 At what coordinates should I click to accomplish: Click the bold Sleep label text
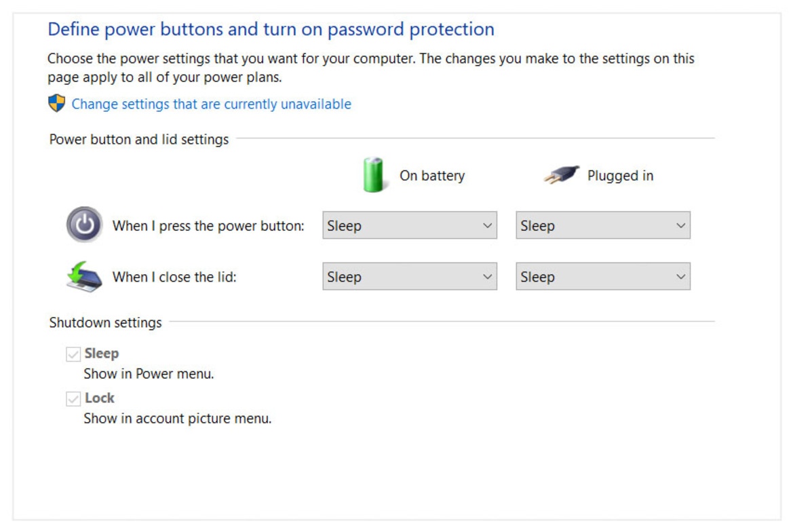tap(102, 354)
